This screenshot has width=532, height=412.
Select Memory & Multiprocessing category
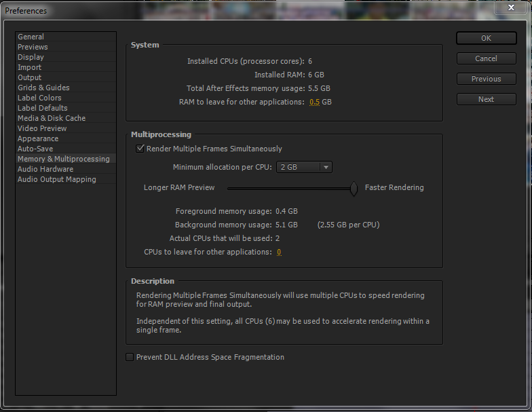pos(66,159)
